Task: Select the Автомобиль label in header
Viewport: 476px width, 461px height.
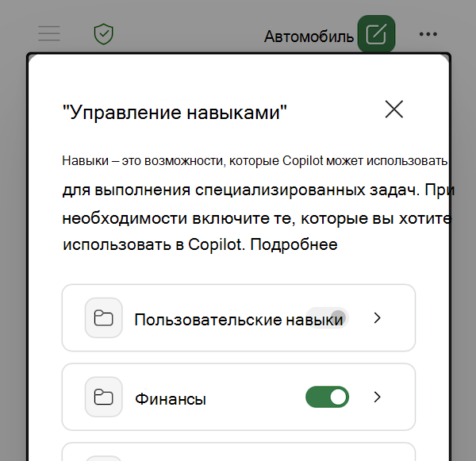Action: 309,36
